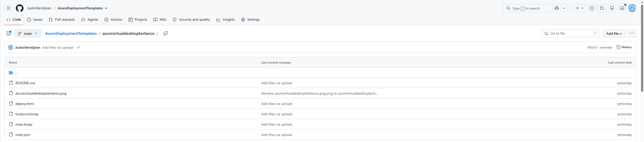This screenshot has height=142, width=644.
Task: Open the user profile avatar menu
Action: pos(632,8)
